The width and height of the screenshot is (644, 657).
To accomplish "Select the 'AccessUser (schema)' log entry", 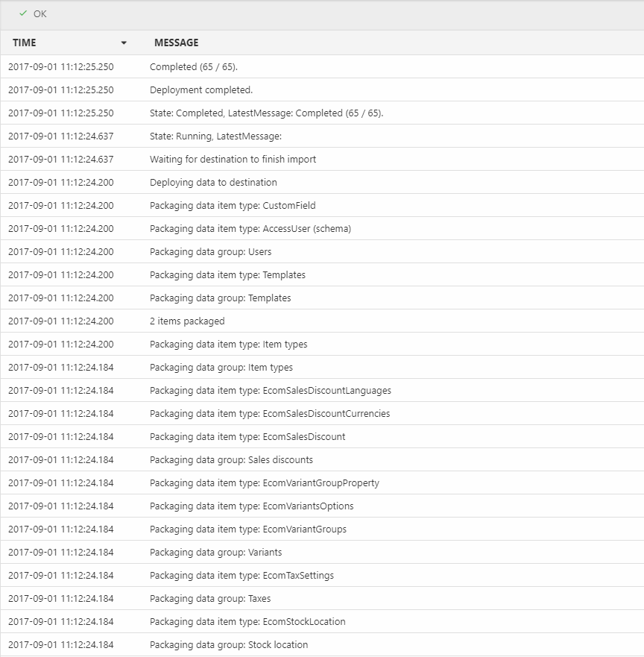I will click(250, 229).
